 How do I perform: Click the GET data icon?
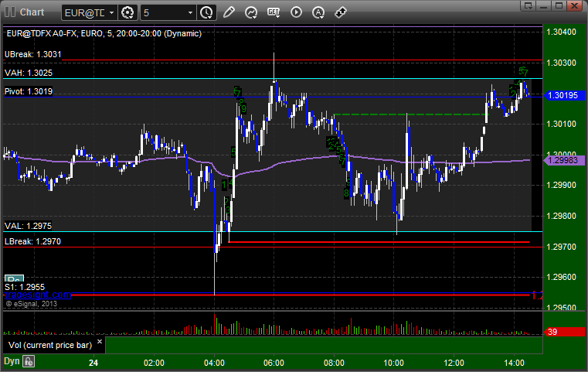pos(274,12)
